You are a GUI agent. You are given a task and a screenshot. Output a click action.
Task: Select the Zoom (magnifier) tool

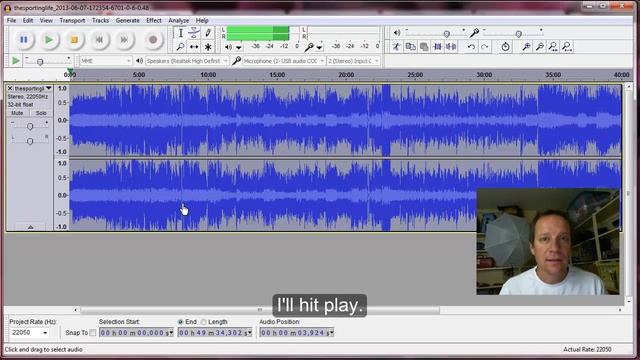coord(180,47)
